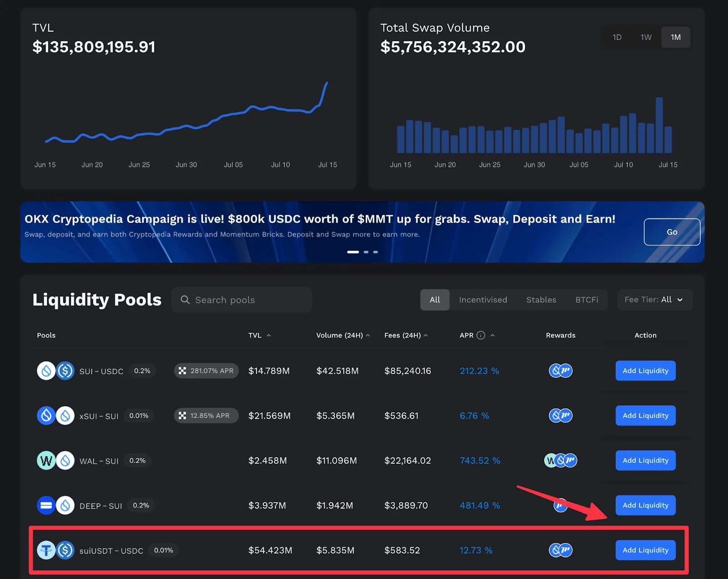Select the BTCFi filter tab
728x579 pixels.
pyautogui.click(x=587, y=300)
